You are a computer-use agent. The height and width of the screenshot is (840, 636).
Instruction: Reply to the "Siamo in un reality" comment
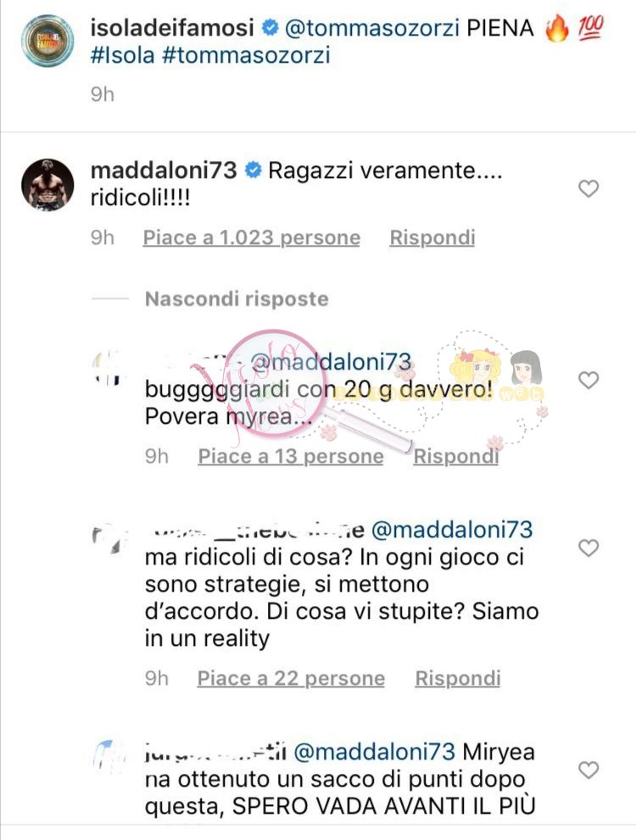(x=458, y=678)
